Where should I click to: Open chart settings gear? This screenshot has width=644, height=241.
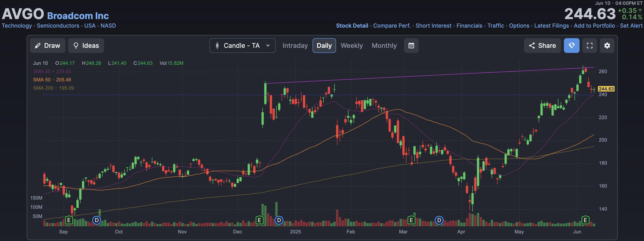tap(607, 46)
